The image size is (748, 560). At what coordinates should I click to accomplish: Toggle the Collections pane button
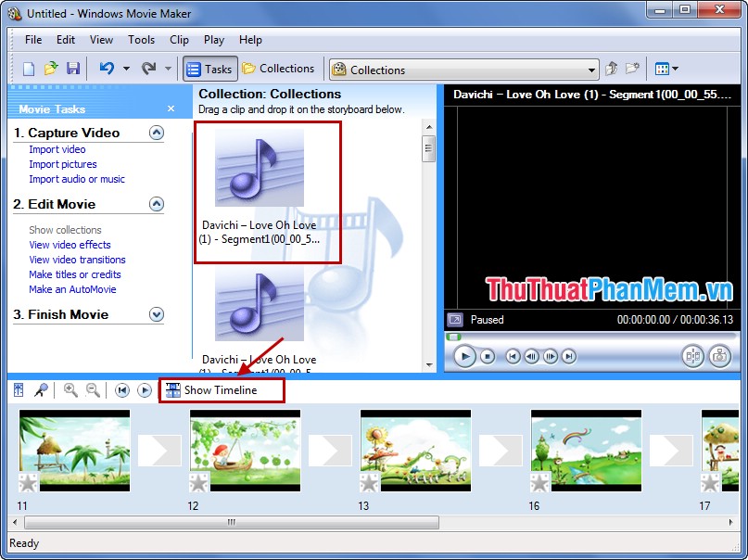pyautogui.click(x=278, y=68)
